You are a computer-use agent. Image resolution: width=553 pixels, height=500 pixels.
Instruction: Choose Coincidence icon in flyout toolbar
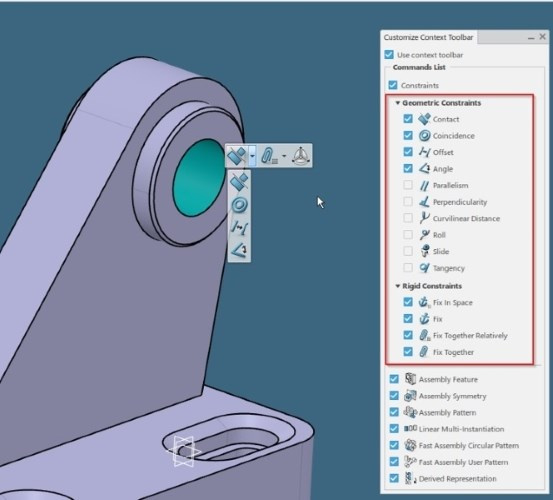[x=239, y=205]
